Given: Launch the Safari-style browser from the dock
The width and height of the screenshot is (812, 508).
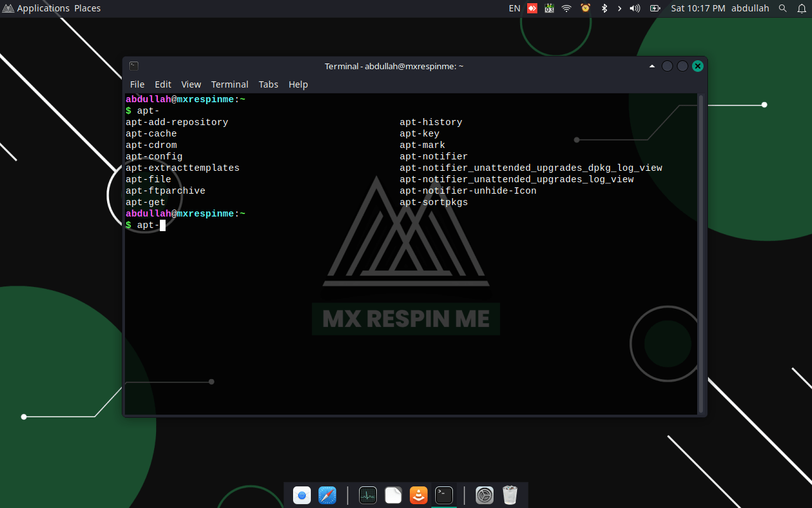Looking at the screenshot, I should tap(327, 495).
